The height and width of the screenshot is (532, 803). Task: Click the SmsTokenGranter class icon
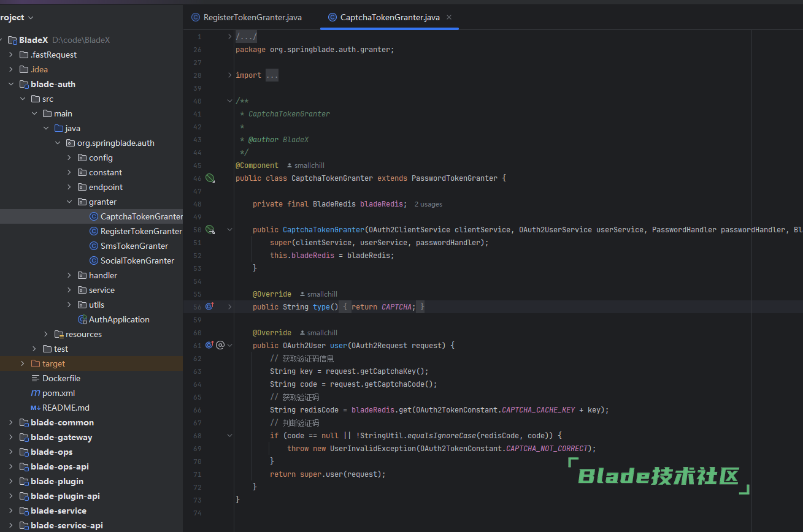pyautogui.click(x=94, y=246)
